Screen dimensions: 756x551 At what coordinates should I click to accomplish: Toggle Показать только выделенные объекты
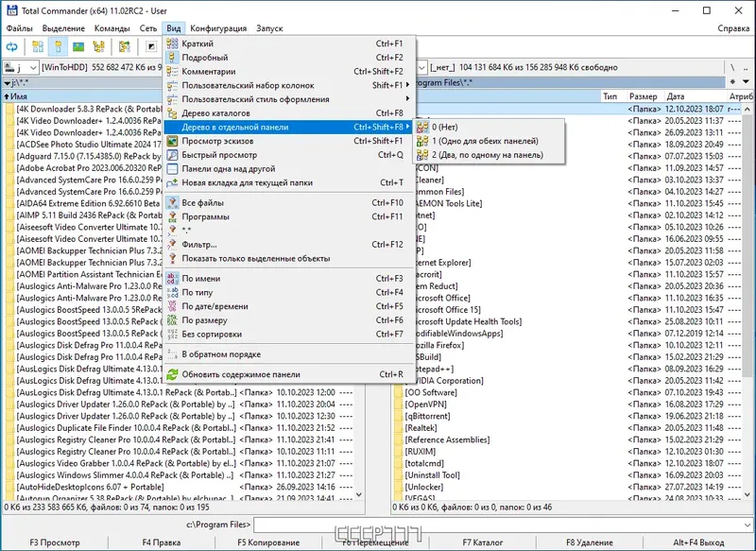click(289, 258)
